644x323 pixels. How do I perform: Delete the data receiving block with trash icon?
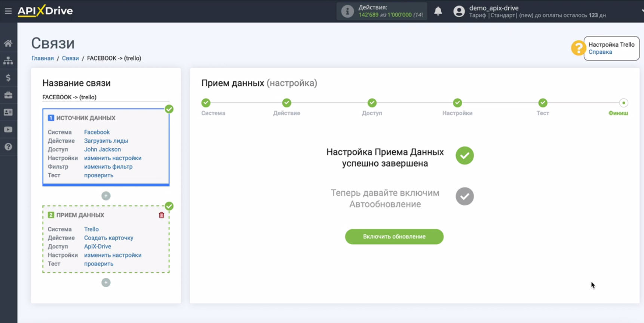[x=162, y=215]
